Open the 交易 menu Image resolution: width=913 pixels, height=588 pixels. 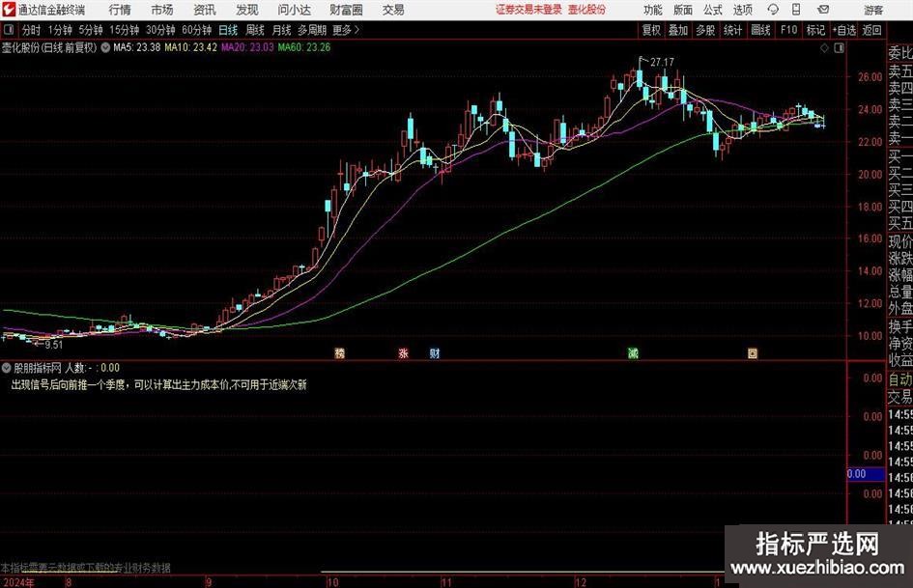click(393, 10)
